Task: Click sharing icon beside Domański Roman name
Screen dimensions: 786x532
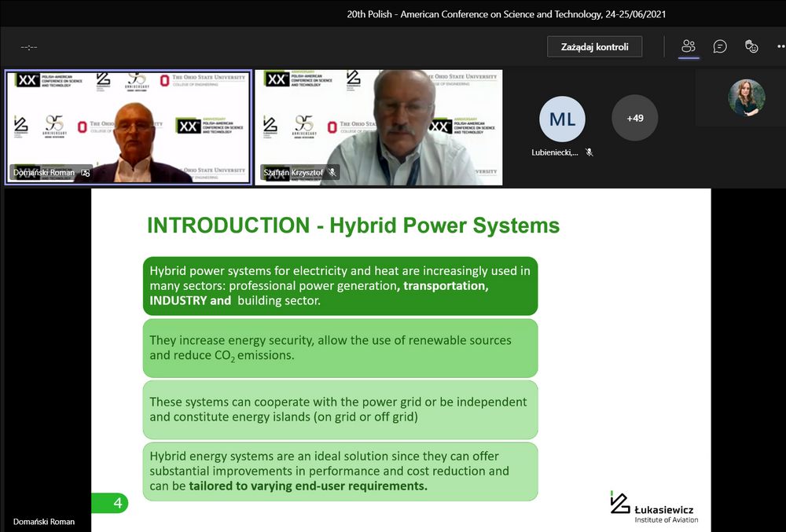Action: 86,173
